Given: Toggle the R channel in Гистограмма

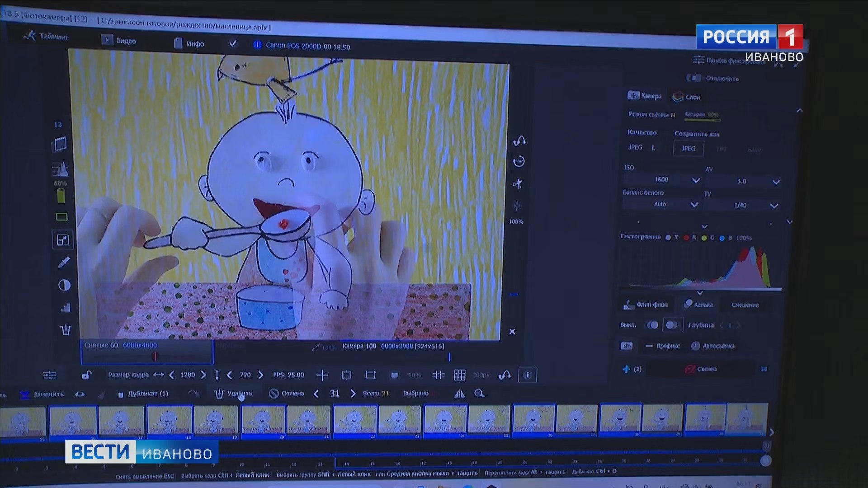Looking at the screenshot, I should pyautogui.click(x=686, y=238).
